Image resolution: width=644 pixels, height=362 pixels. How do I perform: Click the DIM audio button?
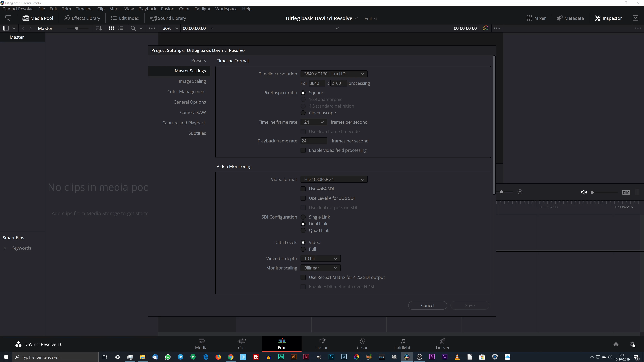tap(626, 192)
